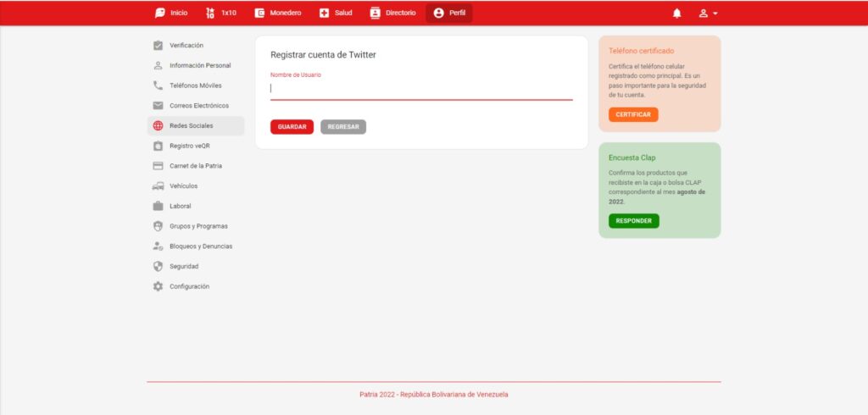Click the Redes Sociales globe icon

click(x=158, y=125)
